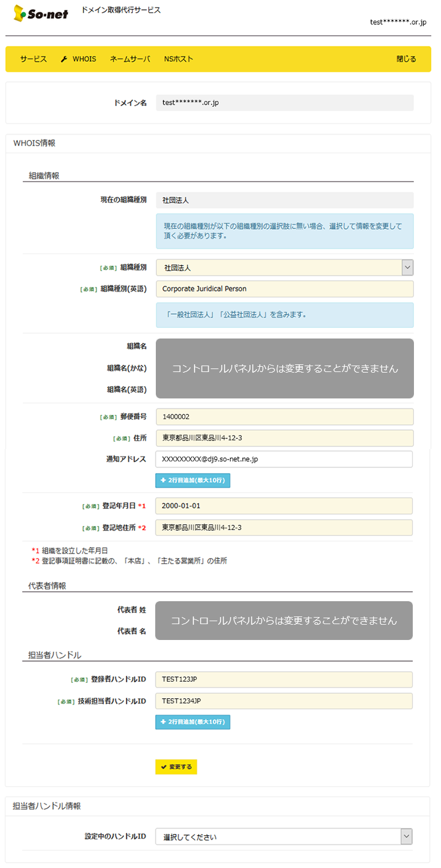Viewport: 441px width, 868px height.
Task: Open the サービス menu
Action: click(x=34, y=59)
